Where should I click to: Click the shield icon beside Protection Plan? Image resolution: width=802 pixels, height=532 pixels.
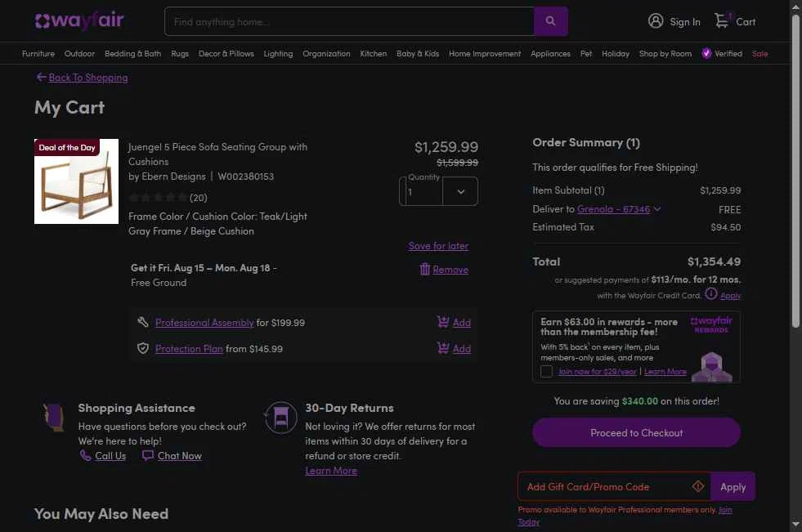click(143, 348)
